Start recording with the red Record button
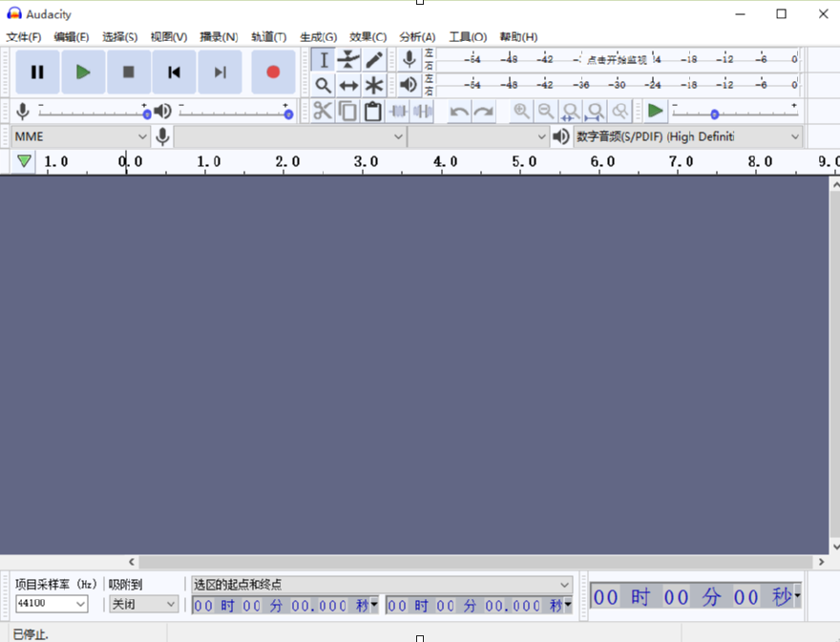This screenshot has height=642, width=840. (x=273, y=72)
